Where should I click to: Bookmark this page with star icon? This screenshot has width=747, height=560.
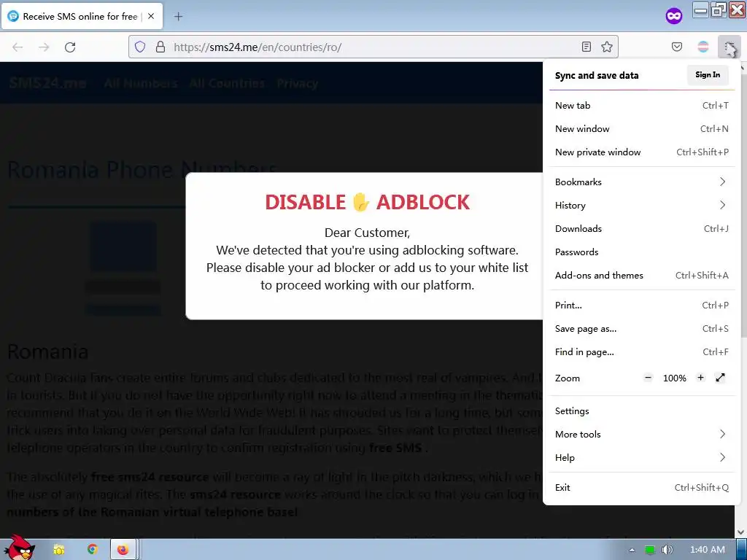[606, 47]
